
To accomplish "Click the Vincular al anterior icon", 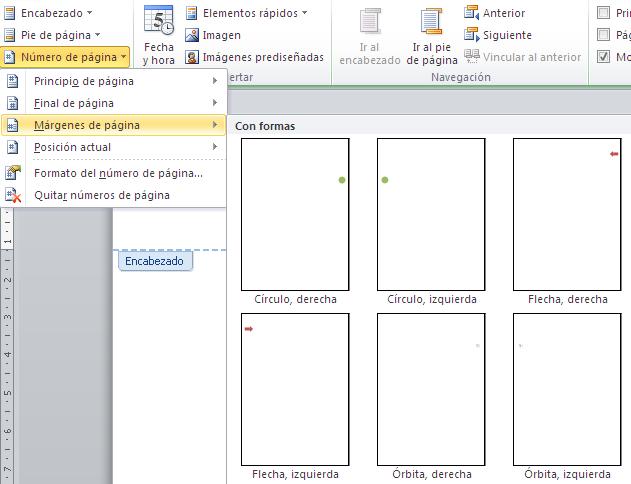I will [x=472, y=56].
